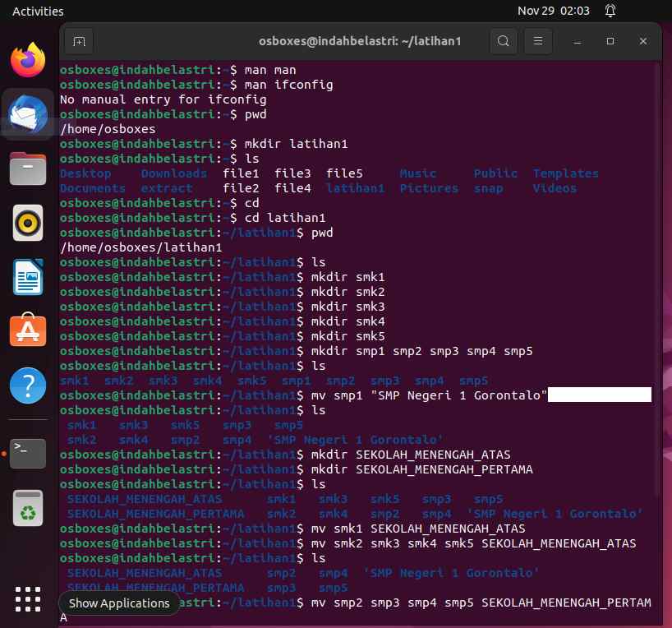Launch Firefox from the dock
The image size is (672, 628).
click(28, 61)
